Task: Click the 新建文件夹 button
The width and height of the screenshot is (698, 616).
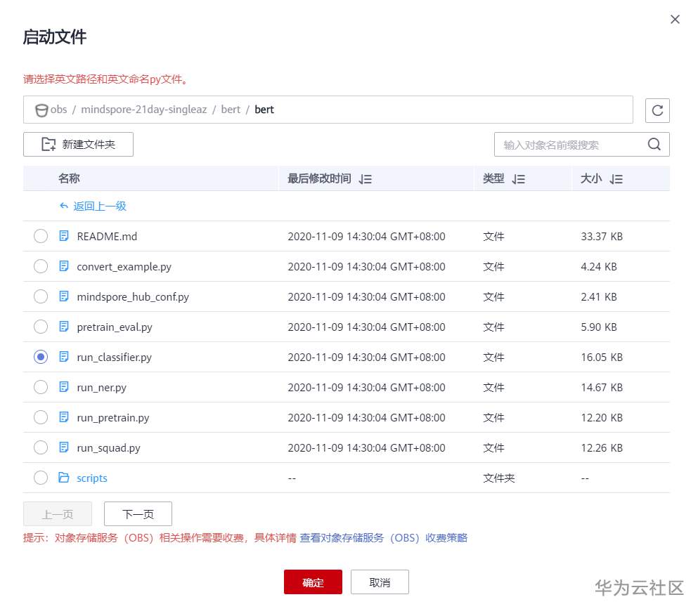Action: (x=78, y=144)
